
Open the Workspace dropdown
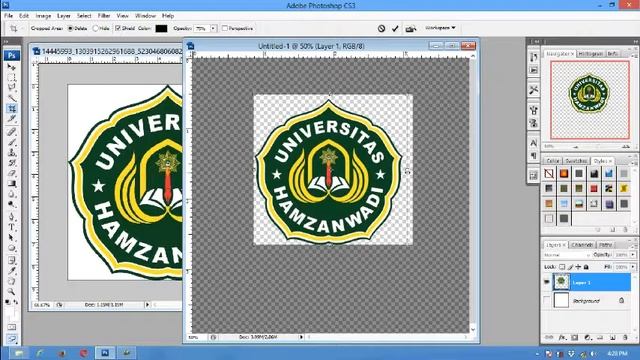coord(440,28)
